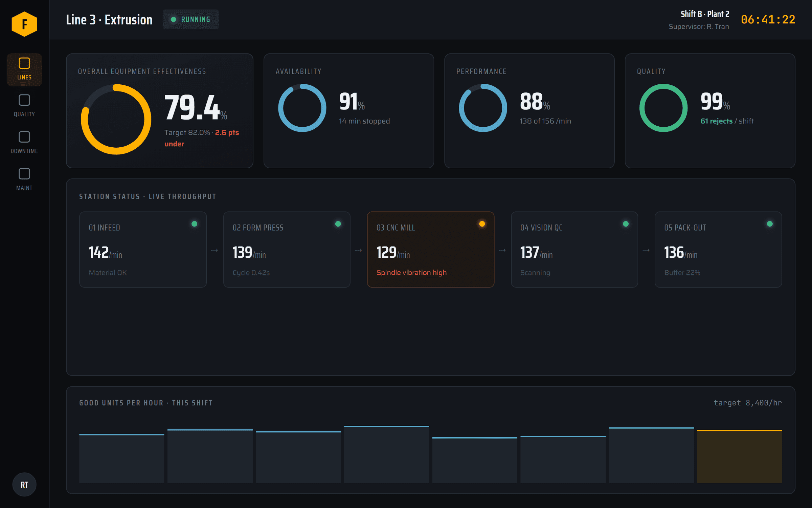Open the Quality sidebar section
The width and height of the screenshot is (812, 508).
[24, 106]
